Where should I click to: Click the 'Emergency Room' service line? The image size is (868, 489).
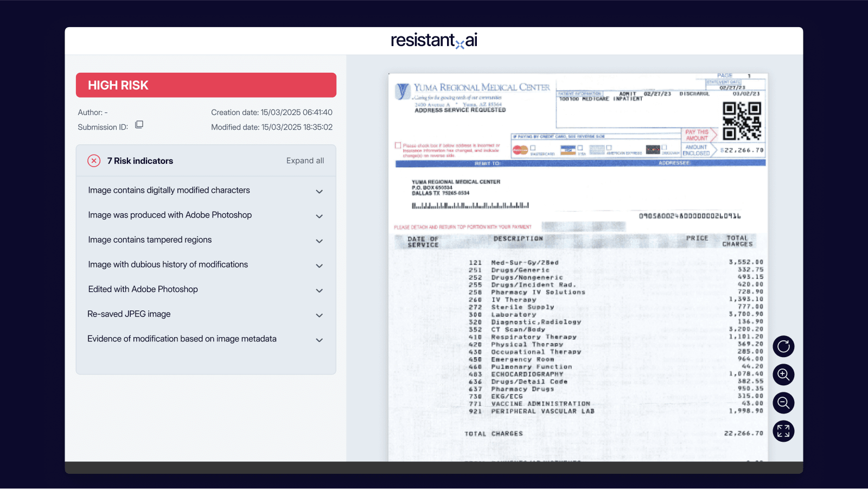coord(522,359)
